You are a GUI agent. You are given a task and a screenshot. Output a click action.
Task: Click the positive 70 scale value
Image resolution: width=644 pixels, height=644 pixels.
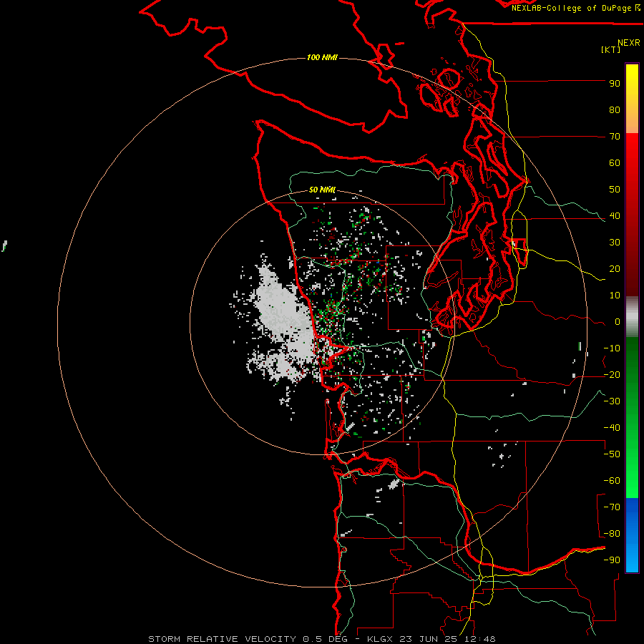tap(615, 137)
